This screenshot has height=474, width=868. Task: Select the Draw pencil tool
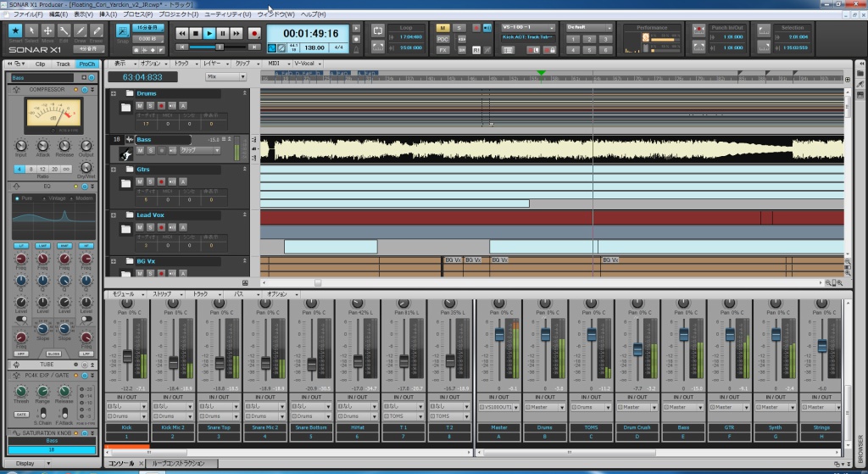click(81, 31)
